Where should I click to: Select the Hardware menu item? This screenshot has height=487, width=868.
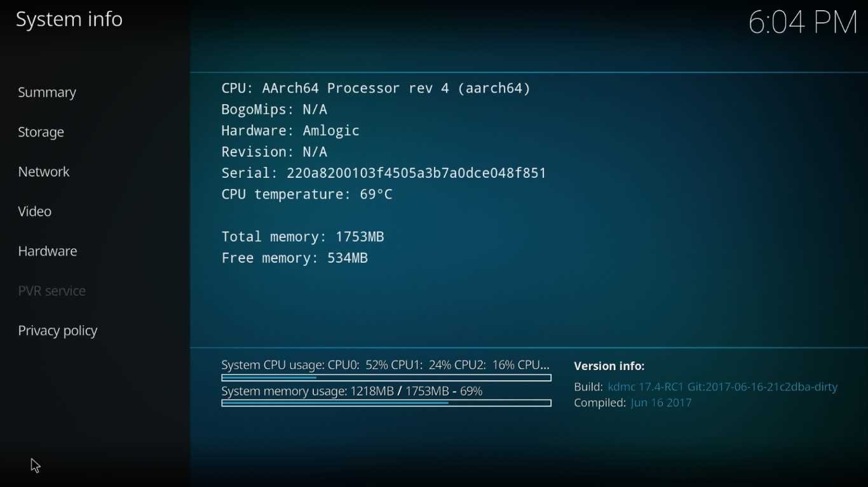point(48,251)
